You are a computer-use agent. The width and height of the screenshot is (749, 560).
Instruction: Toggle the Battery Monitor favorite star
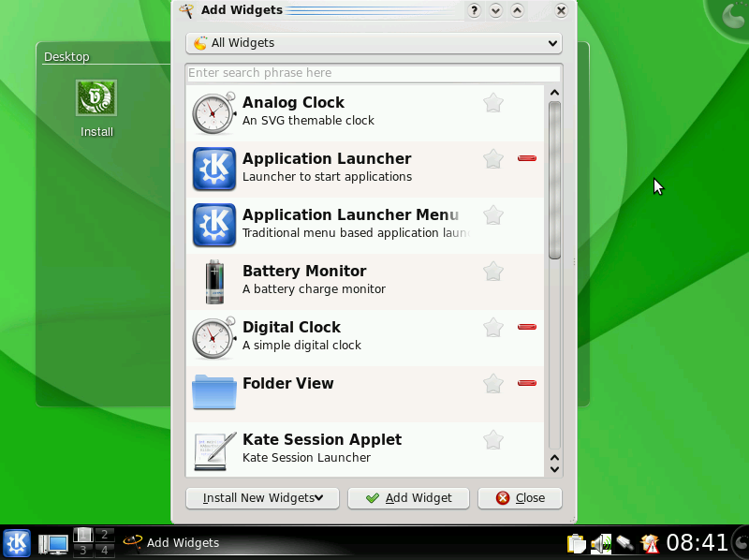click(x=493, y=272)
